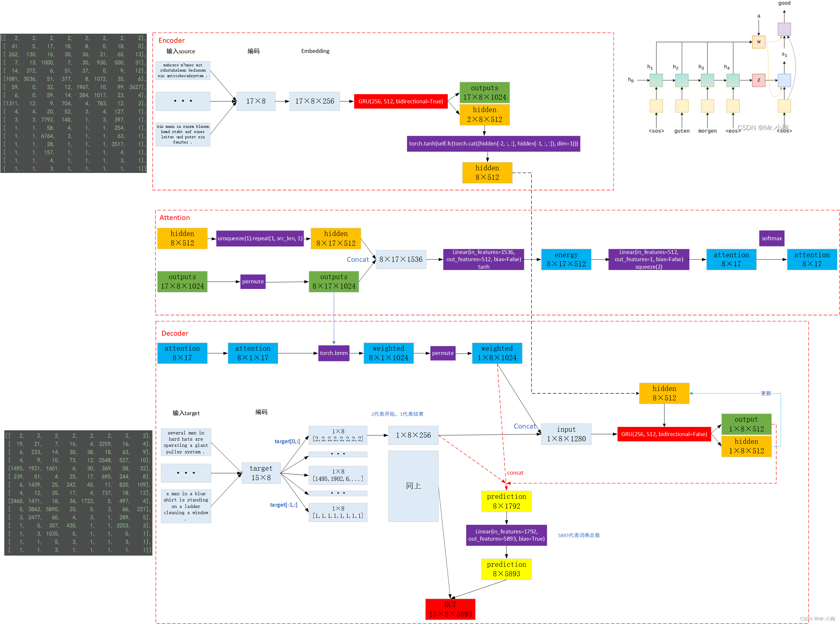Click the weighted 1×8×1024 blue box
This screenshot has height=624, width=840.
(497, 353)
